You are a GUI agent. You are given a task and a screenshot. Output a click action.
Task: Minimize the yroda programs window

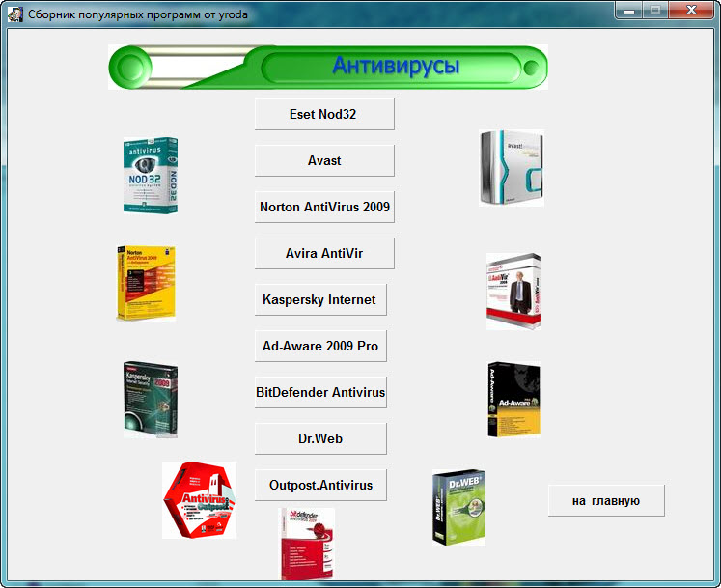point(629,10)
